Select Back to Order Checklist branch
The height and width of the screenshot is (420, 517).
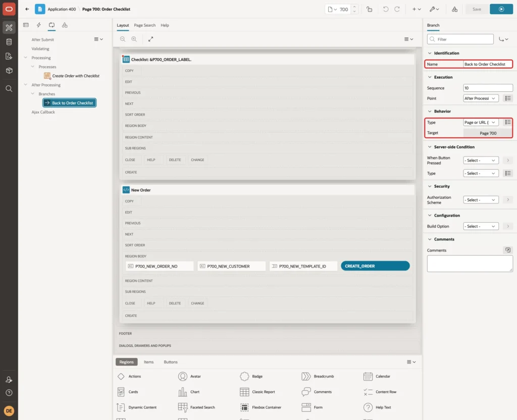coord(69,103)
